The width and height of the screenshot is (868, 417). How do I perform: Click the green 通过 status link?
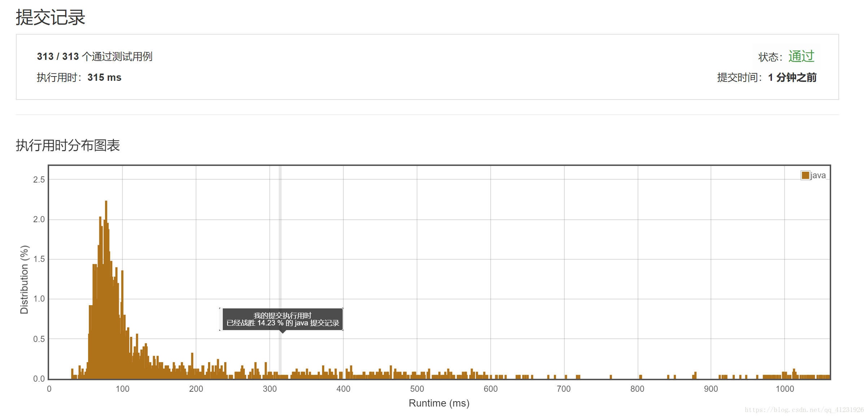[801, 57]
